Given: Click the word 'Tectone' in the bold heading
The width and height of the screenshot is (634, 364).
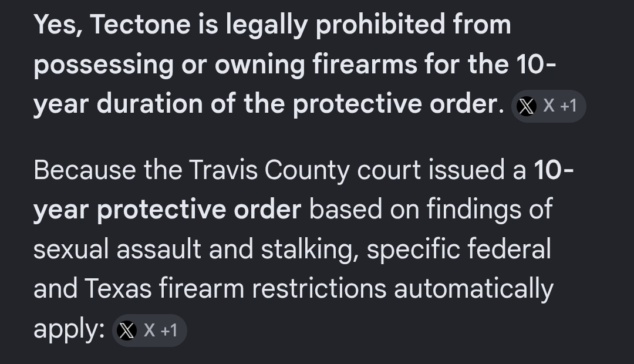Looking at the screenshot, I should (140, 24).
